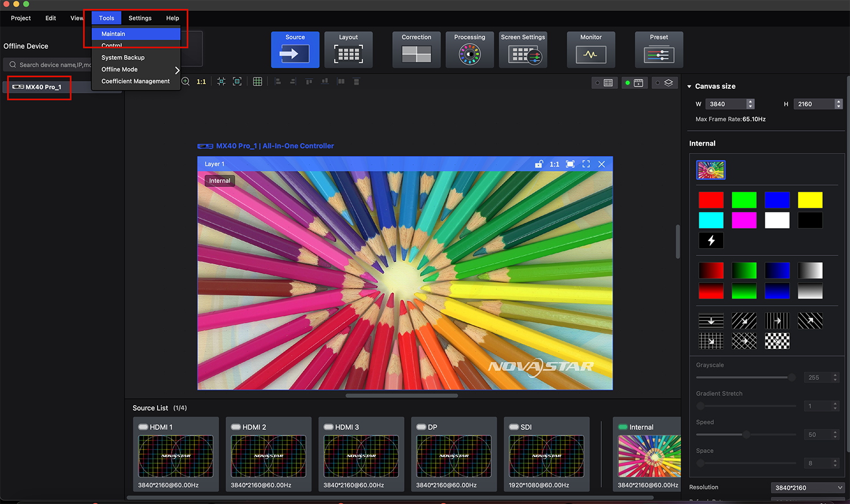
Task: Open the Correction panel
Action: point(416,50)
